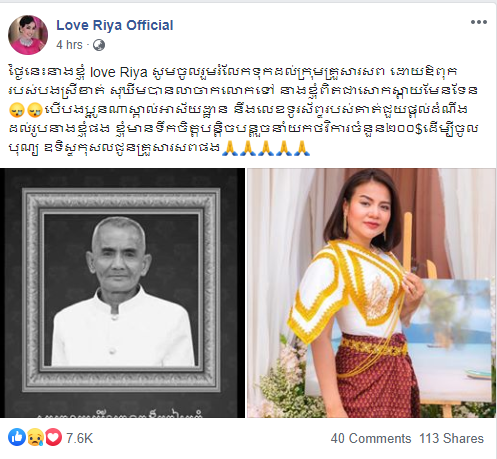This screenshot has width=497, height=459.
Task: Click the blue Like reaction icon
Action: pos(17,437)
